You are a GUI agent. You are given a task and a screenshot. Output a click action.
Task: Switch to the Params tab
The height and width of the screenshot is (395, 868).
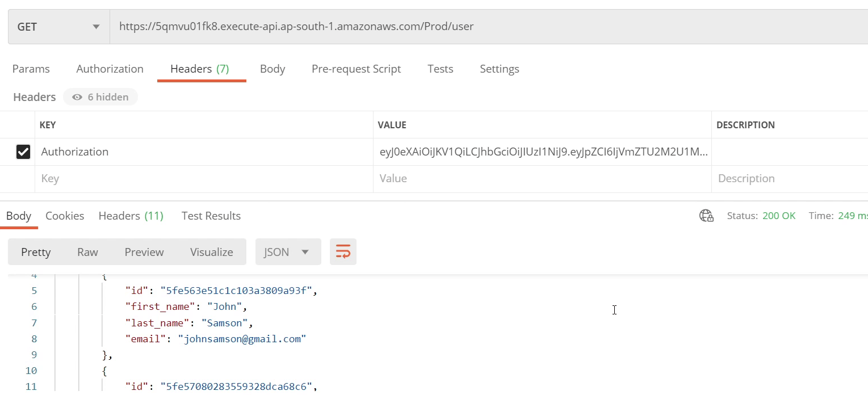pyautogui.click(x=31, y=69)
